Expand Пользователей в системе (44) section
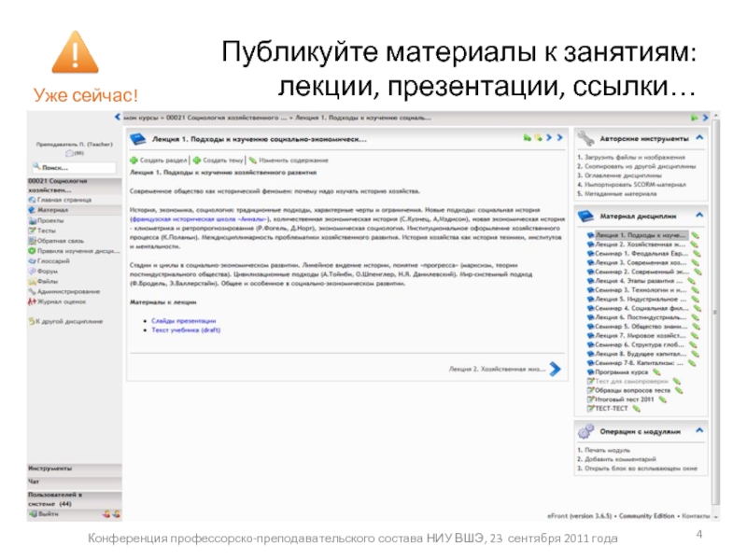This screenshot has width=747, height=560. [x=75, y=499]
